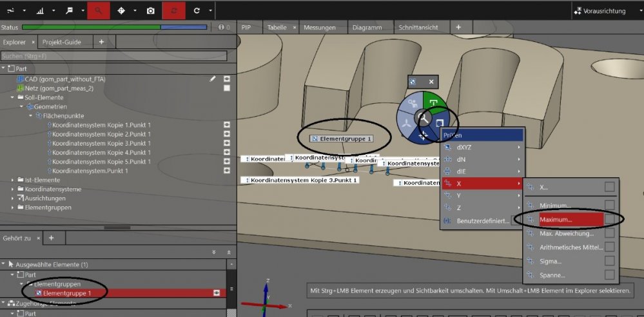Click the bar chart icon in top toolbar
644x317 pixels.
tap(40, 10)
